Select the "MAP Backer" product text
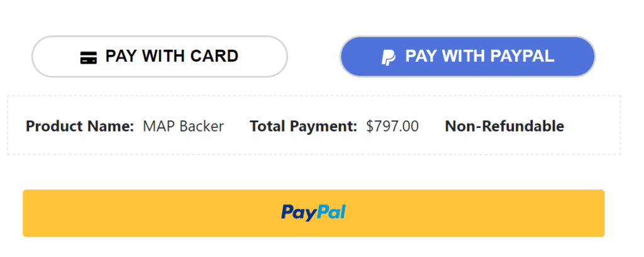This screenshot has height=257, width=644. (183, 126)
